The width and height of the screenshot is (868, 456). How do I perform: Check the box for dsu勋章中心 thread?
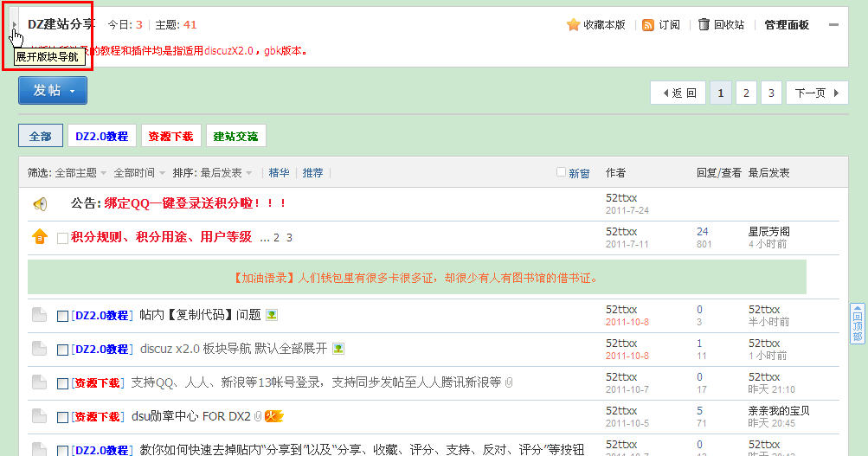62,418
